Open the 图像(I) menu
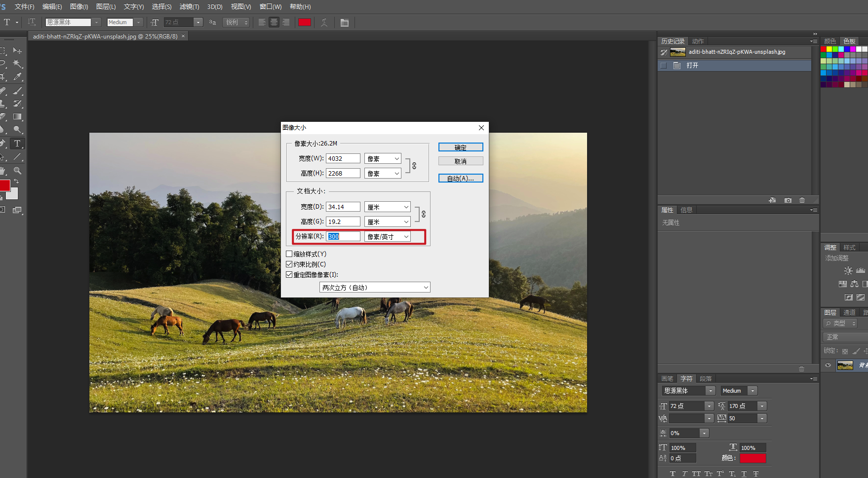This screenshot has height=478, width=868. [x=79, y=7]
